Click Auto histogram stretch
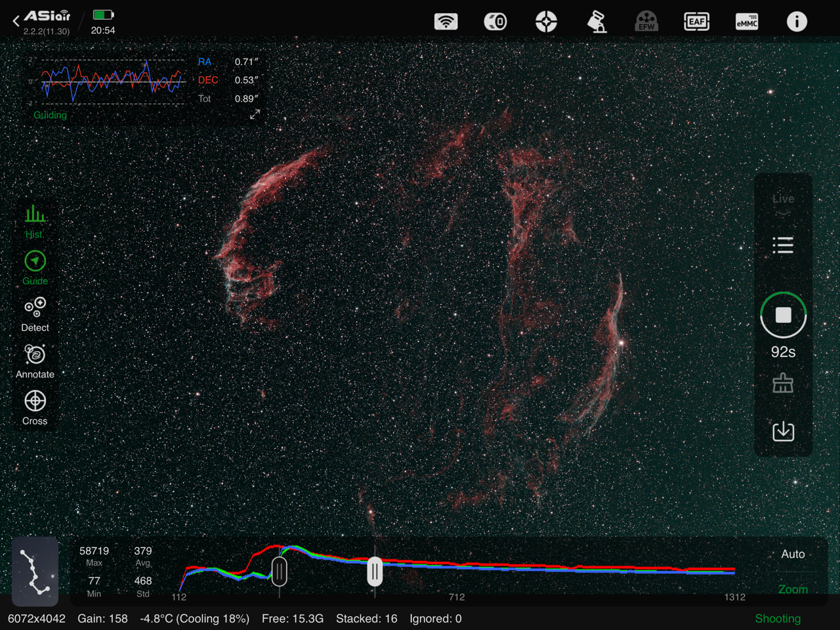The height and width of the screenshot is (630, 840). click(x=793, y=555)
